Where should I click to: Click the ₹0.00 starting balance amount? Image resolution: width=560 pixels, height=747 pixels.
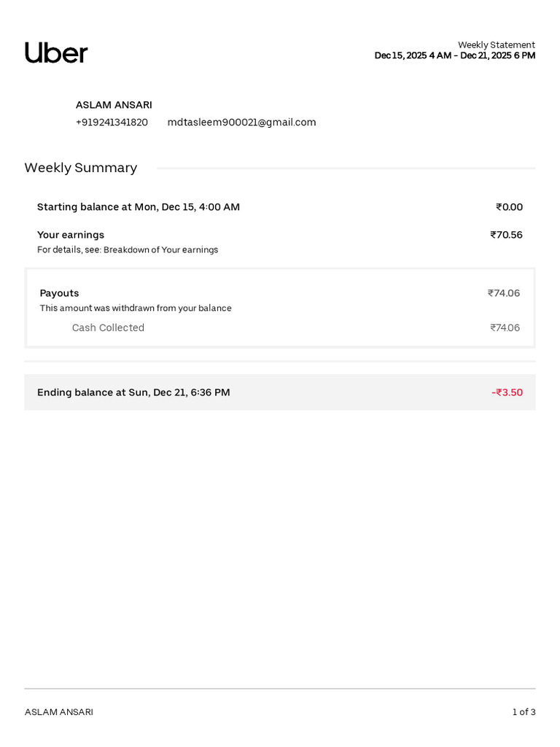pos(509,206)
